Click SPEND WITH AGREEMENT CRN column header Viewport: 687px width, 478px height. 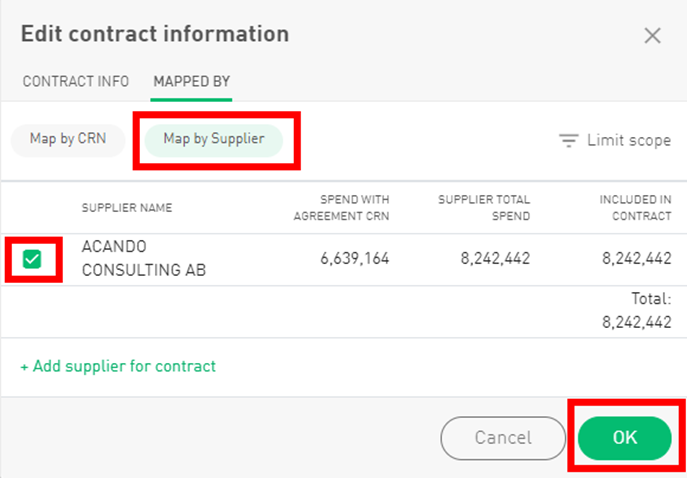click(x=340, y=208)
